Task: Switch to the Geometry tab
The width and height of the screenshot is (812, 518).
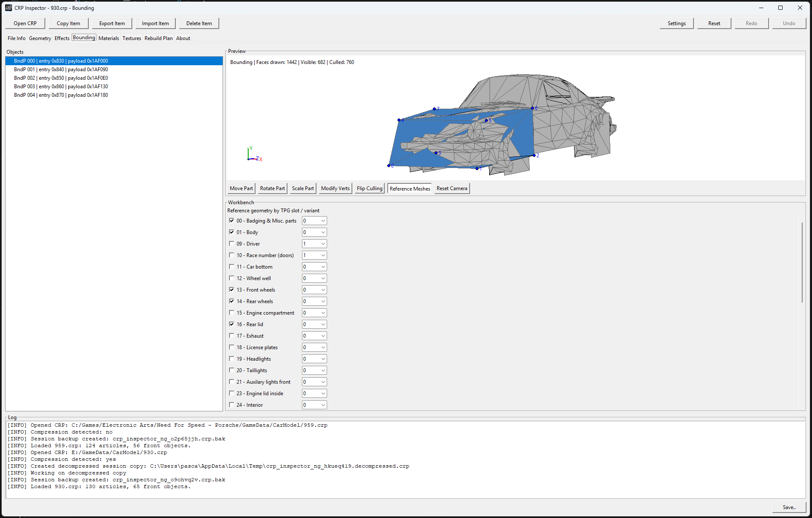Action: [40, 38]
